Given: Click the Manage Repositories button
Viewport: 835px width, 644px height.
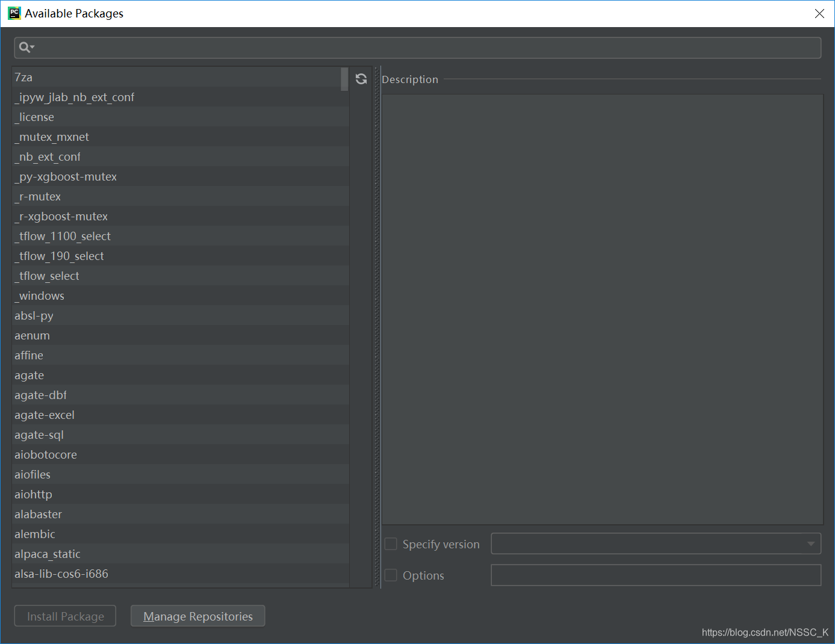Looking at the screenshot, I should (x=198, y=616).
